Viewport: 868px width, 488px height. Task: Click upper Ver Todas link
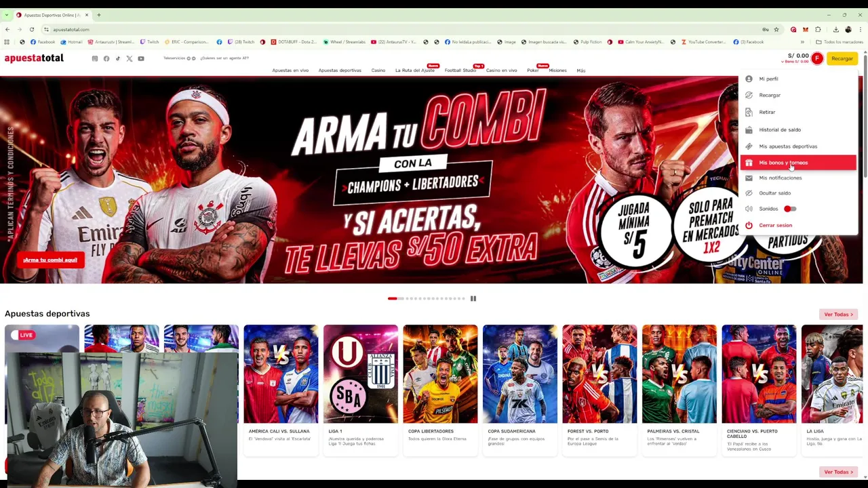(839, 314)
